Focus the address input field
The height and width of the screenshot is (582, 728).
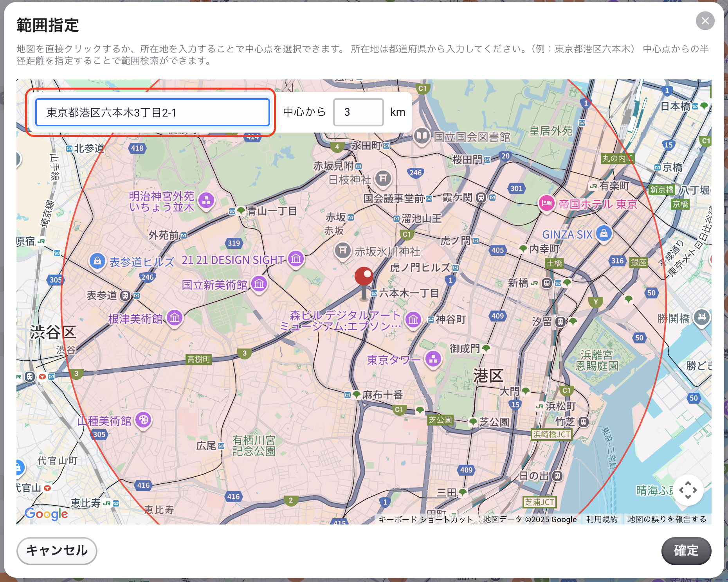[x=152, y=112]
